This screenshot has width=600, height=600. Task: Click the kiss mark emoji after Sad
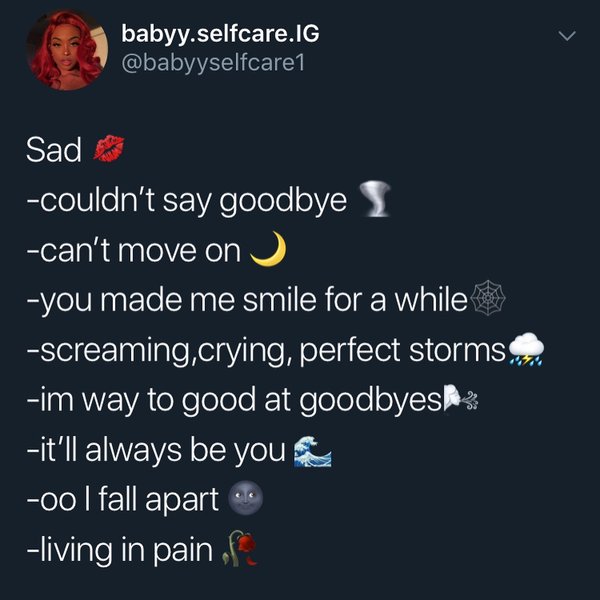109,148
